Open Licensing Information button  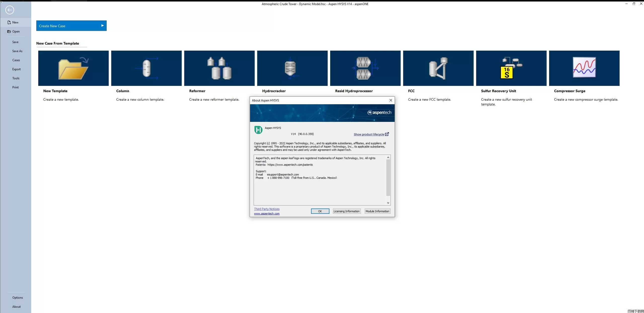[346, 211]
